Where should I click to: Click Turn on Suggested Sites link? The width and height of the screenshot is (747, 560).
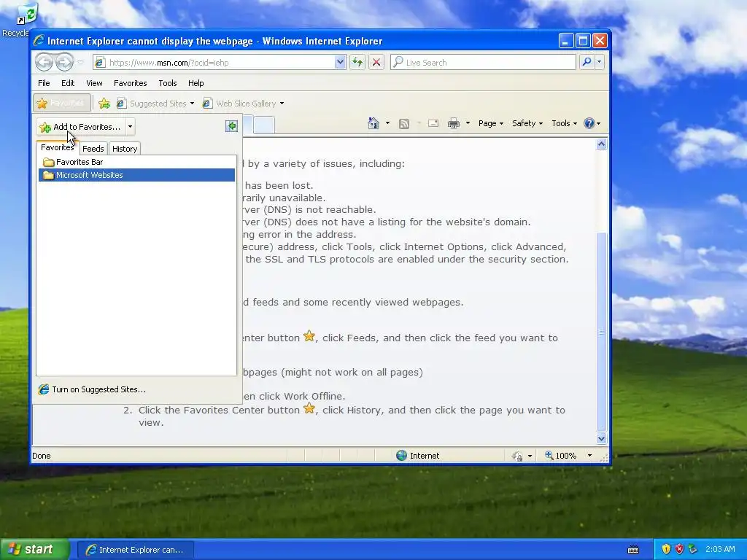point(93,389)
